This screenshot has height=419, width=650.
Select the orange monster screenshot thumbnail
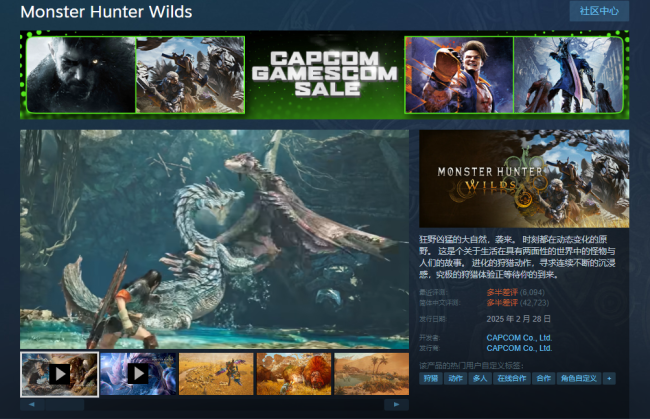pos(293,373)
